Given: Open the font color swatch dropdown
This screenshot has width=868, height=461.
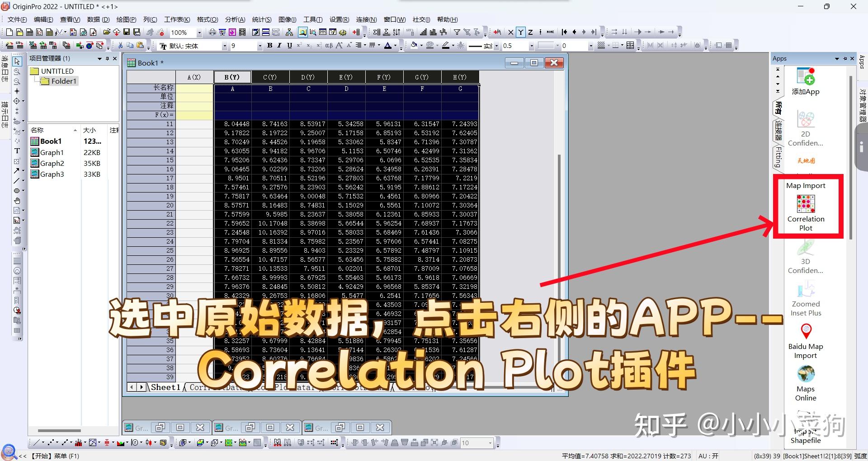Looking at the screenshot, I should (x=396, y=46).
